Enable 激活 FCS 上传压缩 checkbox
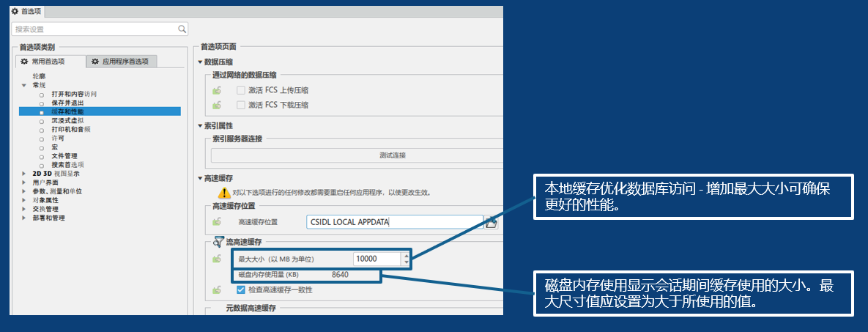 coord(240,91)
